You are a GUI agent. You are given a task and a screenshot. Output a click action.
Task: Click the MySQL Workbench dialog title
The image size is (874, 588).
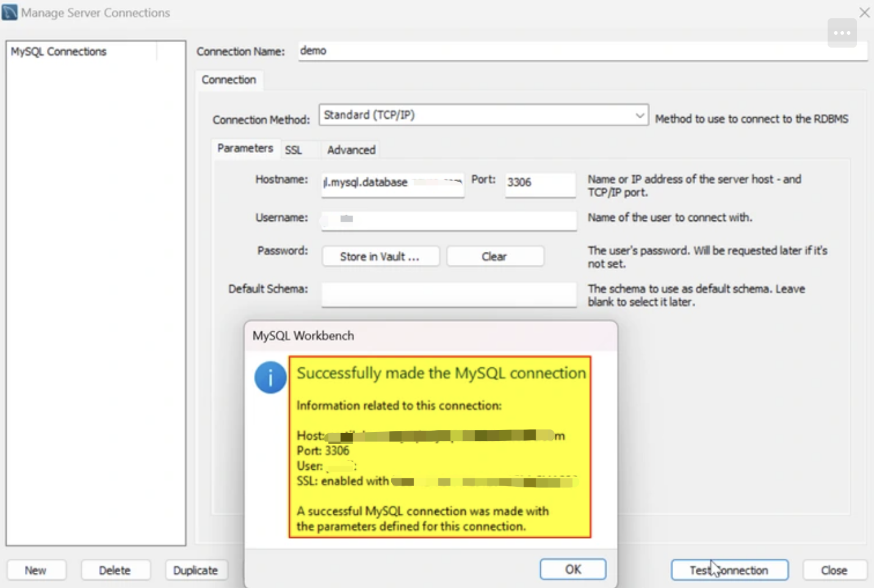click(x=303, y=336)
